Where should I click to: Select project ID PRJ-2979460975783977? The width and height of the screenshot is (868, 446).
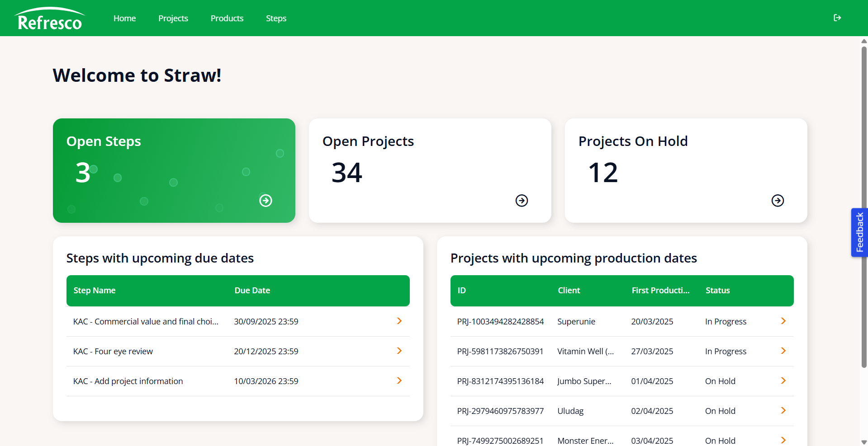coord(500,411)
